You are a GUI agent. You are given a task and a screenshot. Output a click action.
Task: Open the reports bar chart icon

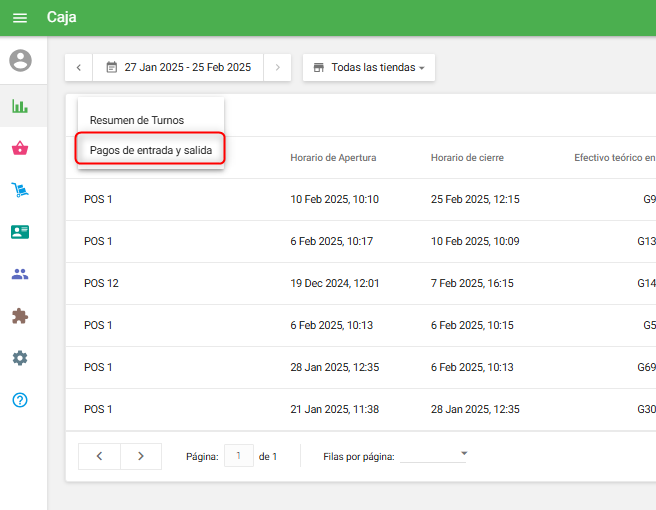coord(20,106)
